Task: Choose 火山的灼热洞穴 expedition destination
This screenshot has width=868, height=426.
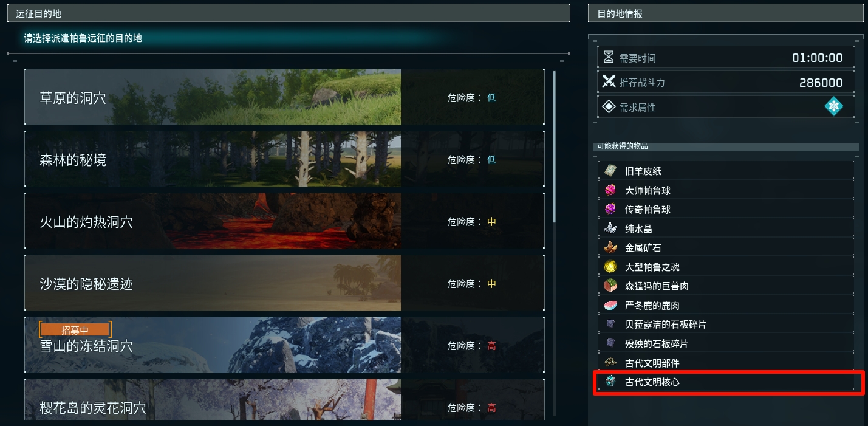Action: point(284,221)
